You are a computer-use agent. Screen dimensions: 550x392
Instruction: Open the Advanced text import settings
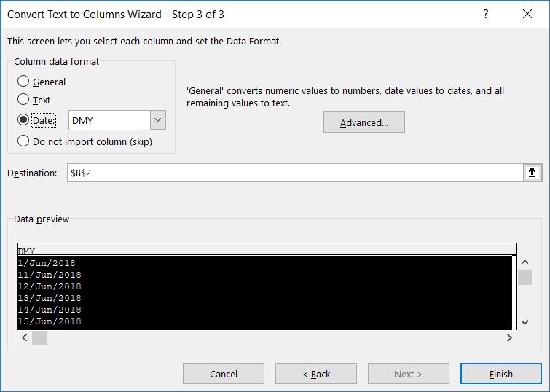point(364,122)
